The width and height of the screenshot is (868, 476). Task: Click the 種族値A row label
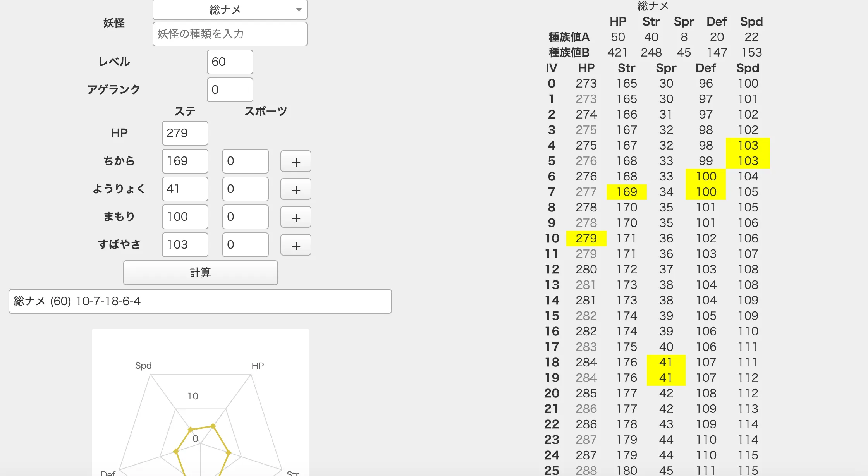tap(569, 37)
